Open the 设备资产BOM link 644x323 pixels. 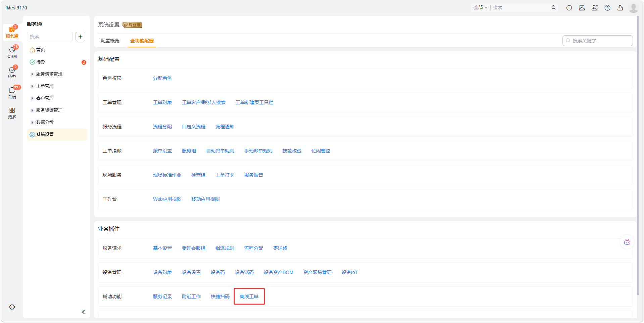(279, 272)
